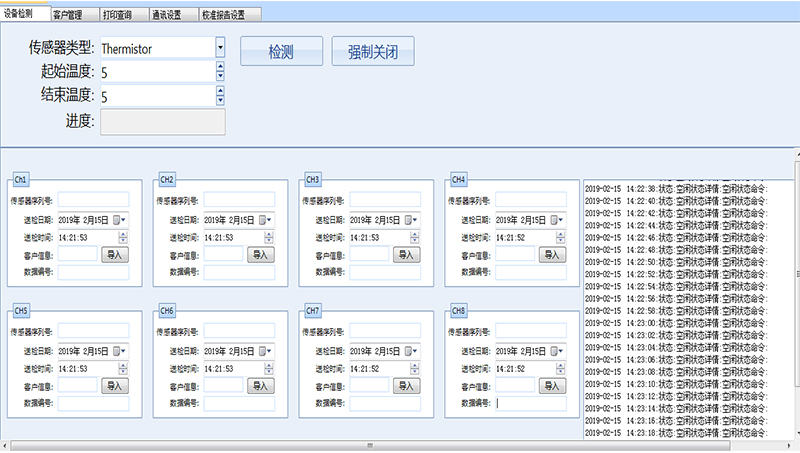This screenshot has width=800, height=453.
Task: Click CH8 数据编号 input field
Action: [x=531, y=404]
